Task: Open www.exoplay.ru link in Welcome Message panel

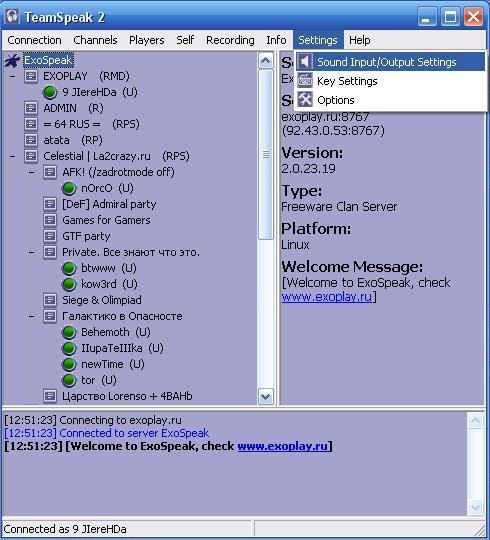Action: coord(326,297)
